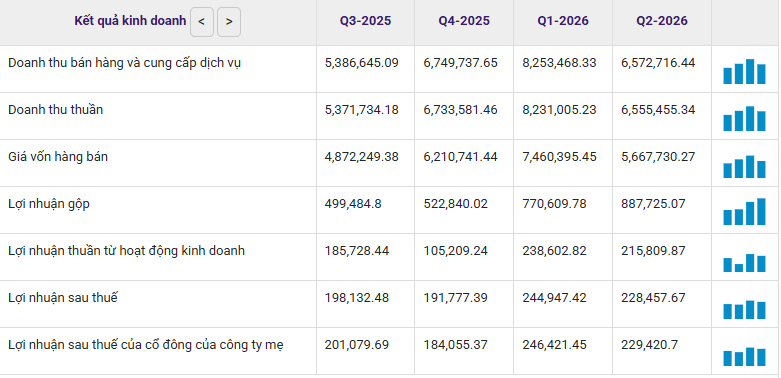781x378 pixels.
Task: Open the bar chart for Doanh thu bán hàng row
Action: coord(744,71)
